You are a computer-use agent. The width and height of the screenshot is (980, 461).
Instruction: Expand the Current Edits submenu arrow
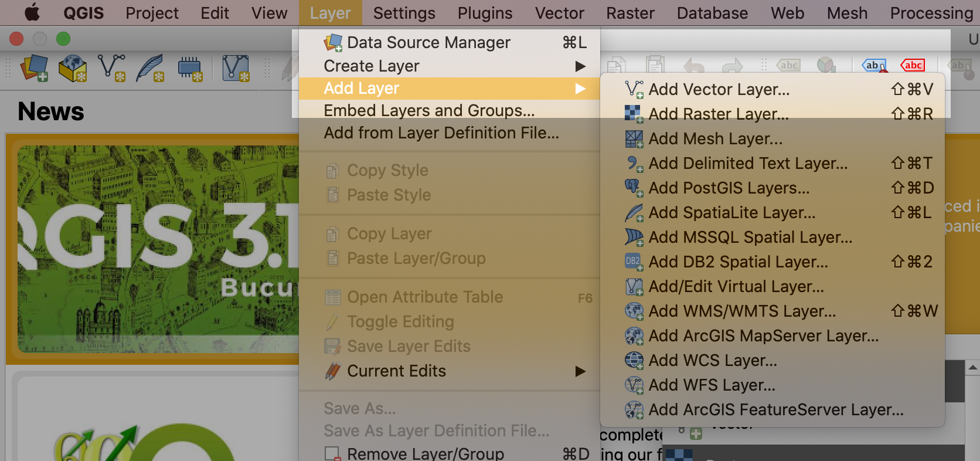[580, 371]
